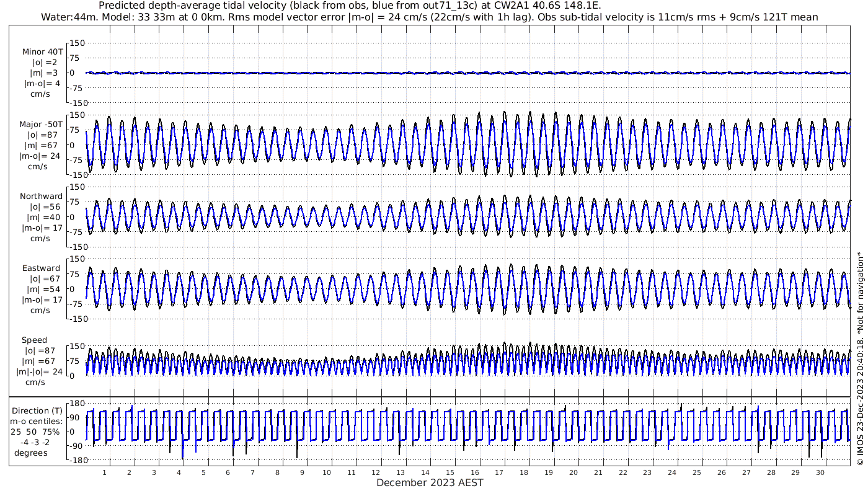
Task: Click the 'December 2023 AEST' axis title
Action: (x=430, y=483)
